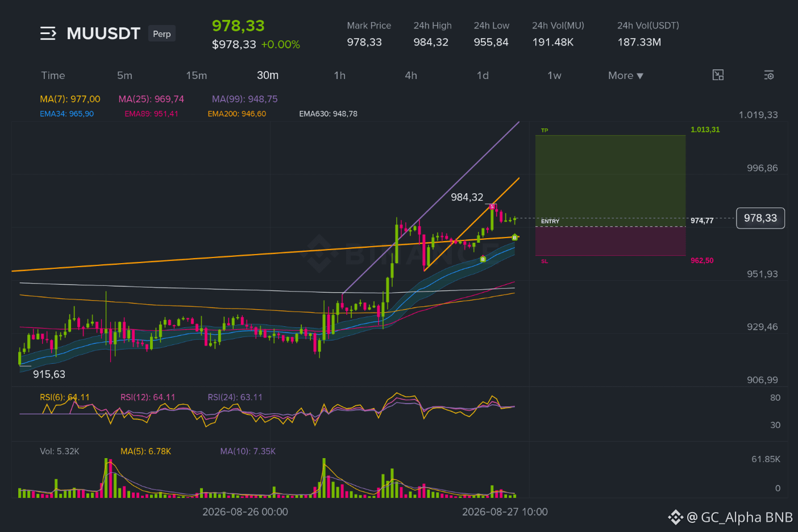Tap the Vol: 5.32K label
The width and height of the screenshot is (798, 532).
point(60,451)
